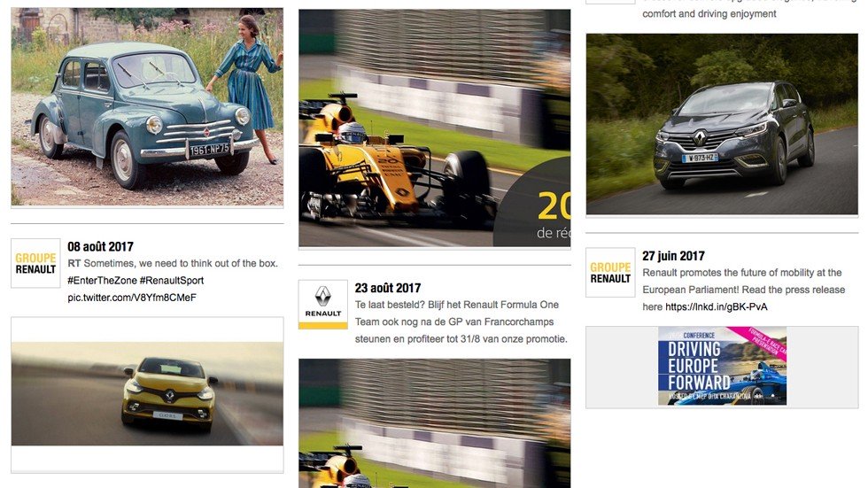Select the 23 août 2017 post date

tap(388, 288)
